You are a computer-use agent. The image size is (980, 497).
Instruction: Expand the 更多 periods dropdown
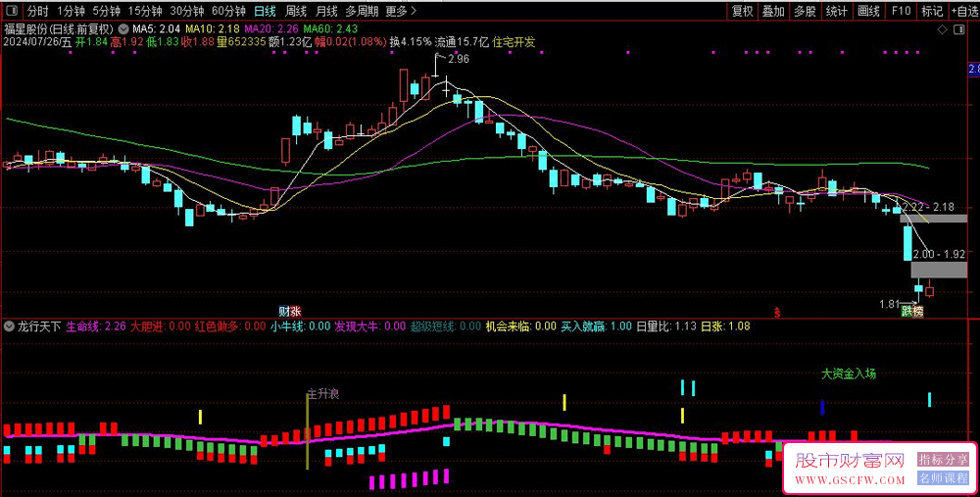[400, 11]
